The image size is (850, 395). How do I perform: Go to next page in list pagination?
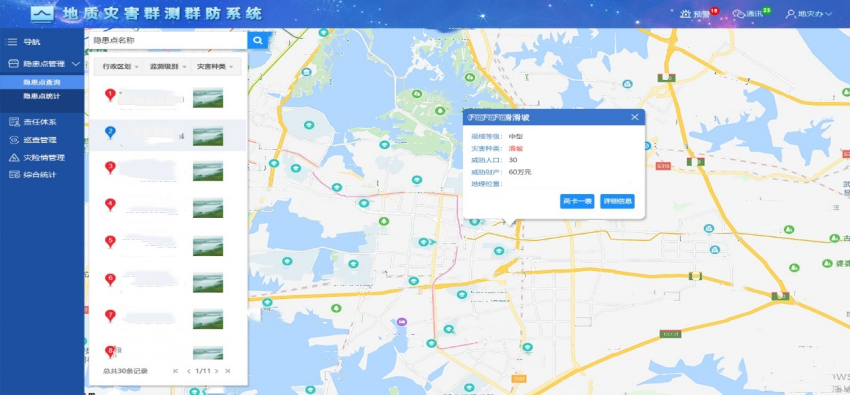point(216,371)
